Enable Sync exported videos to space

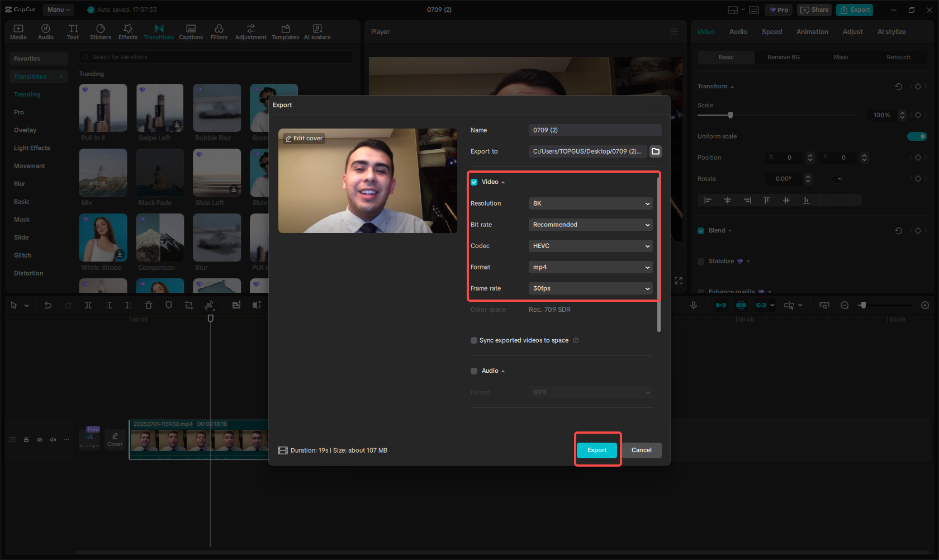pos(473,340)
